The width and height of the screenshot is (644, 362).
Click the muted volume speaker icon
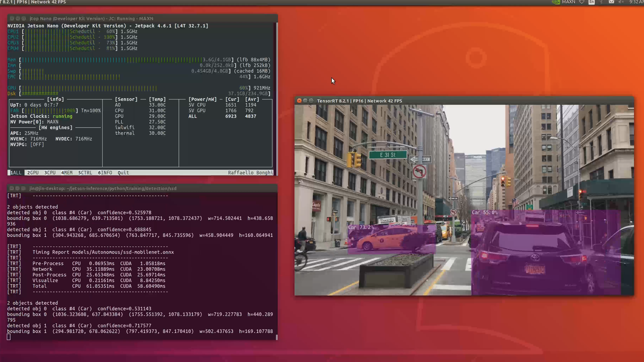click(621, 2)
